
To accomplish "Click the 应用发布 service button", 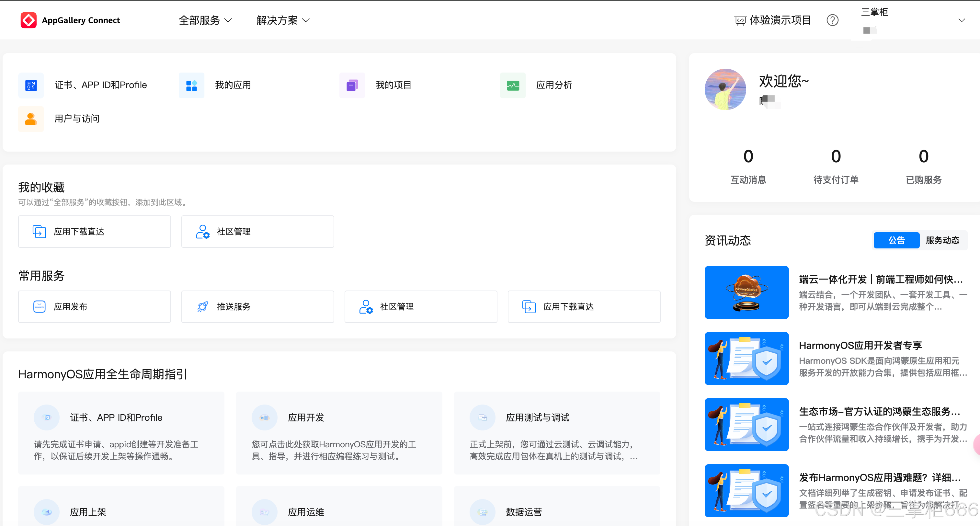I will point(95,306).
